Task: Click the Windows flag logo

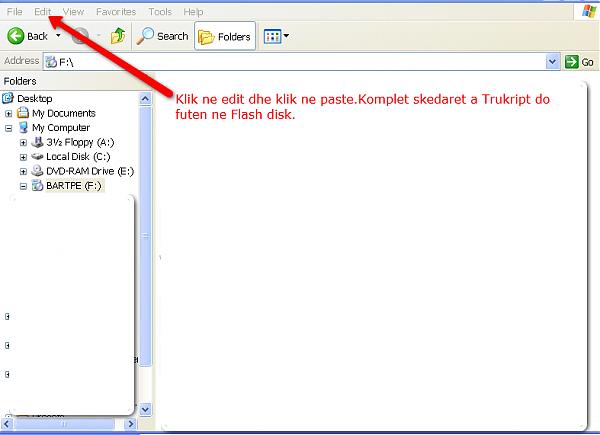Action: 589,11
